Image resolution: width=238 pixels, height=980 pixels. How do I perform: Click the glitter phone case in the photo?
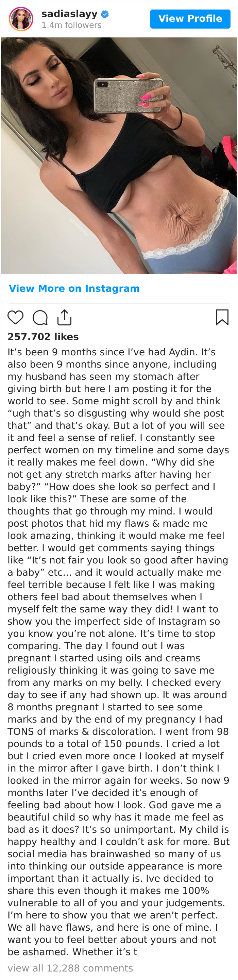[130, 95]
